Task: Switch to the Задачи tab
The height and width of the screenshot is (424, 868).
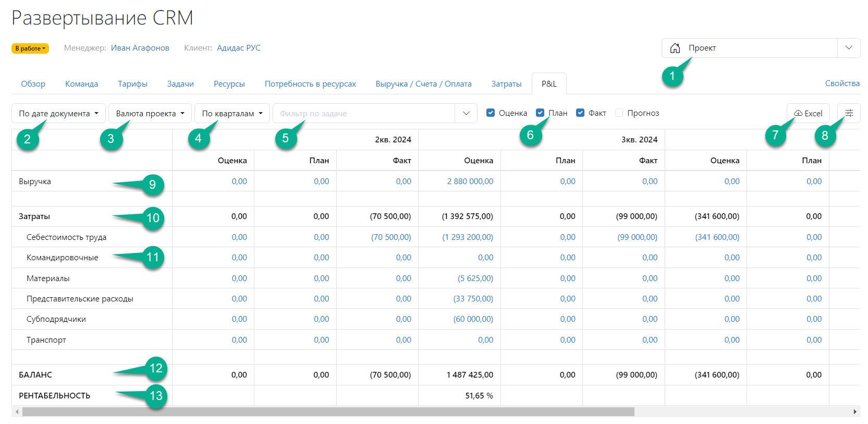Action: 180,83
